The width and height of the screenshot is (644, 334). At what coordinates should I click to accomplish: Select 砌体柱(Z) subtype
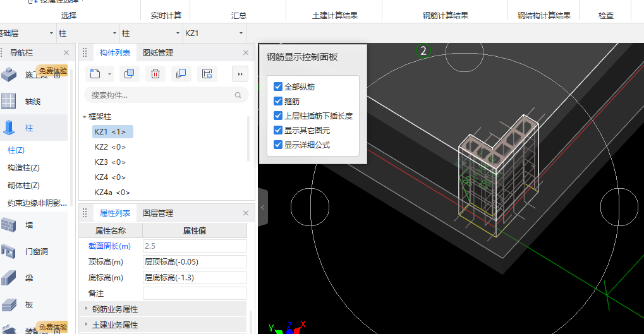(x=23, y=186)
